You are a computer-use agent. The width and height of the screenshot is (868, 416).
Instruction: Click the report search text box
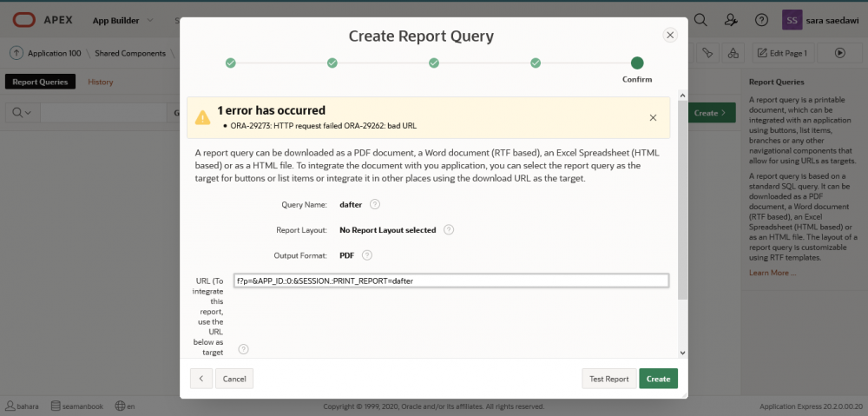tap(103, 112)
